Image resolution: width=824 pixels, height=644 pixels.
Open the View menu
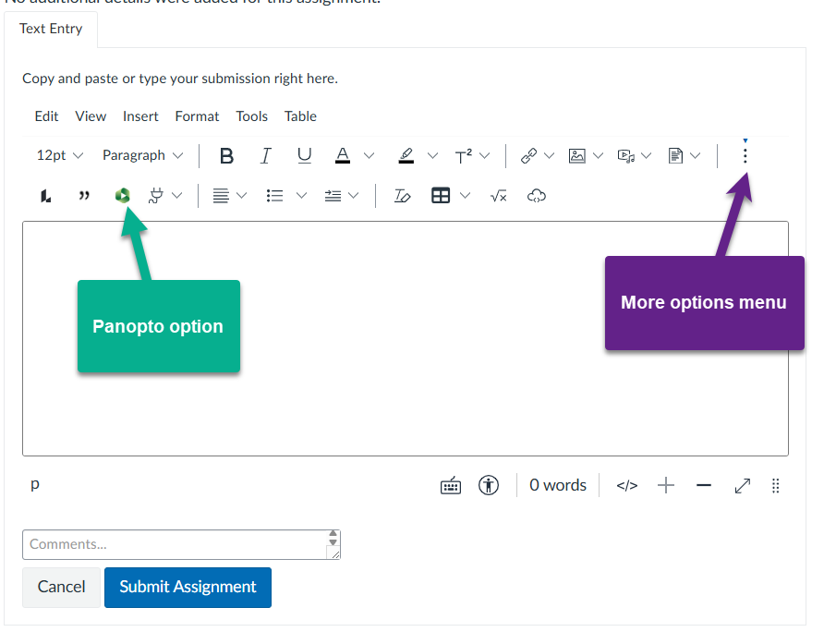pyautogui.click(x=91, y=116)
